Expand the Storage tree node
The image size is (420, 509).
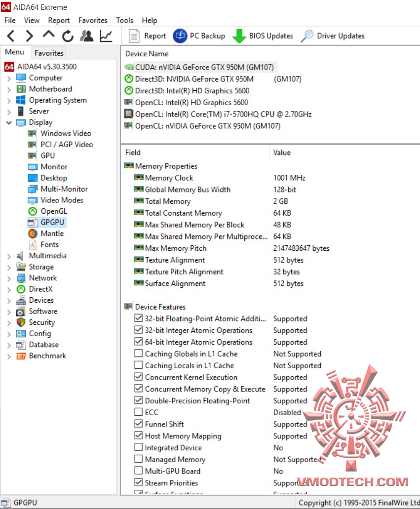tap(9, 268)
